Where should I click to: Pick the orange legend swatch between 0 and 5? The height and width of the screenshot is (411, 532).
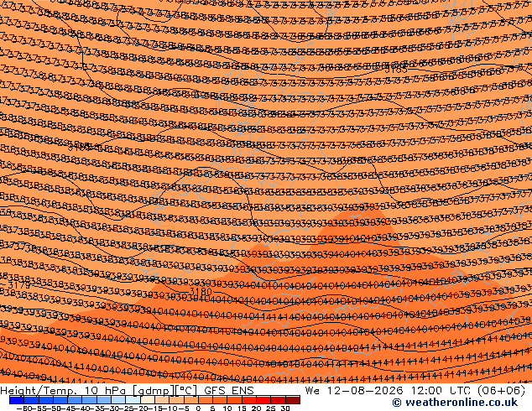[206, 400]
